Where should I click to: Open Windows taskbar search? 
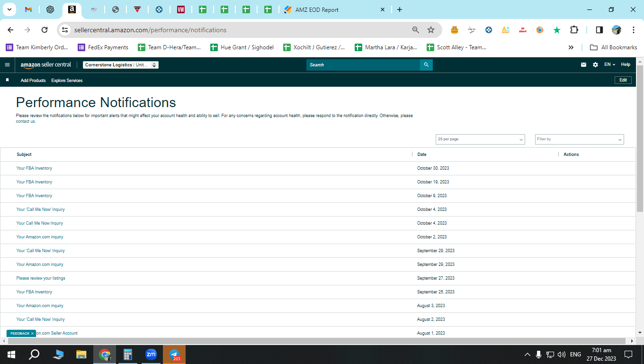[34, 355]
